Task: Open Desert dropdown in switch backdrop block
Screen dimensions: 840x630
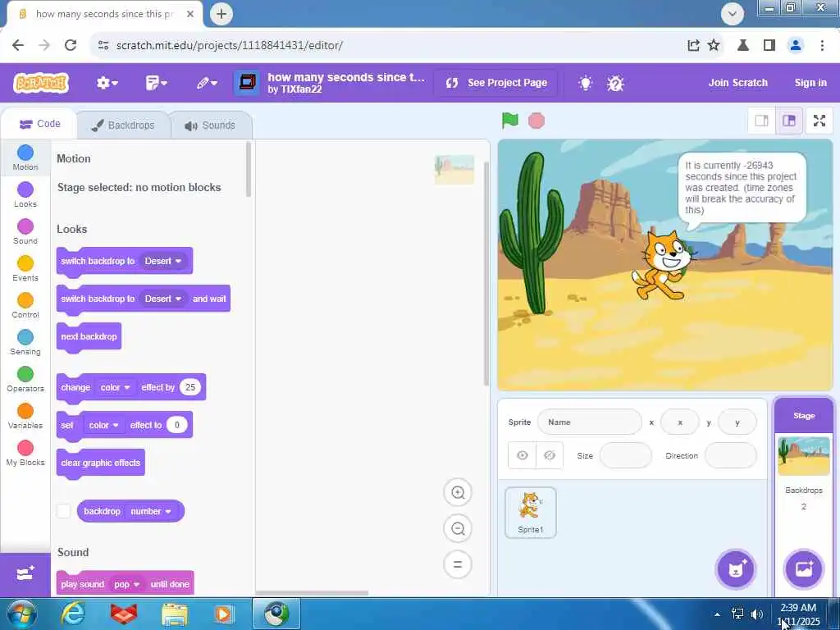Action: coord(163,261)
